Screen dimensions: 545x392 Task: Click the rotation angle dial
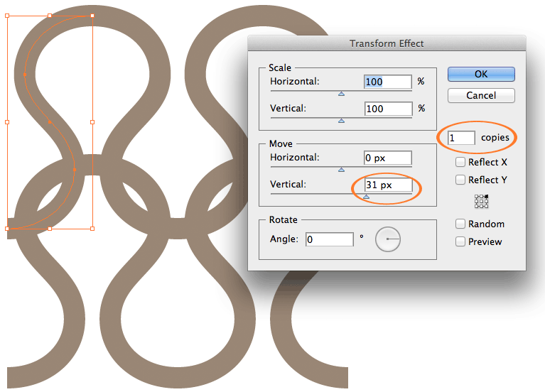[x=388, y=239]
